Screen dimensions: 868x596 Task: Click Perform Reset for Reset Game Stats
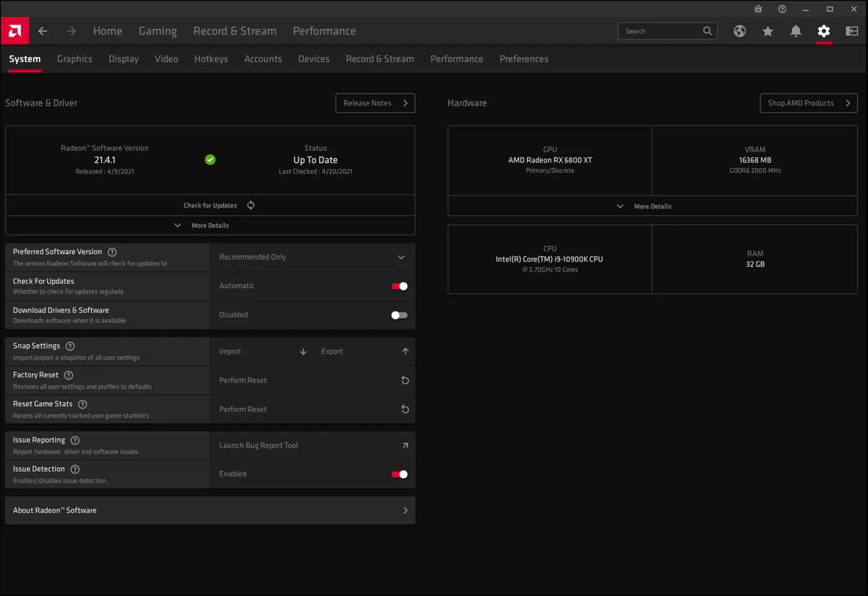coord(313,410)
